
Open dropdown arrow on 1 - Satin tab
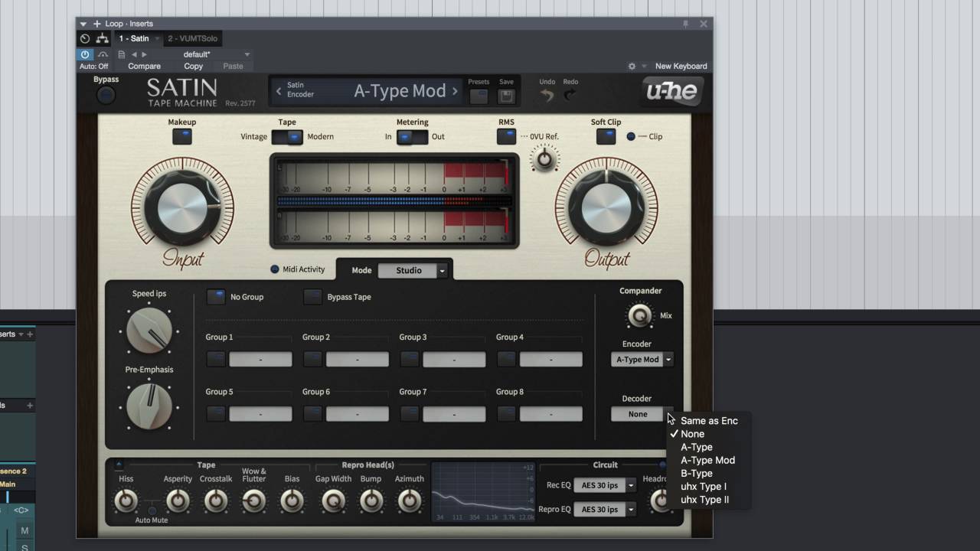(157, 38)
